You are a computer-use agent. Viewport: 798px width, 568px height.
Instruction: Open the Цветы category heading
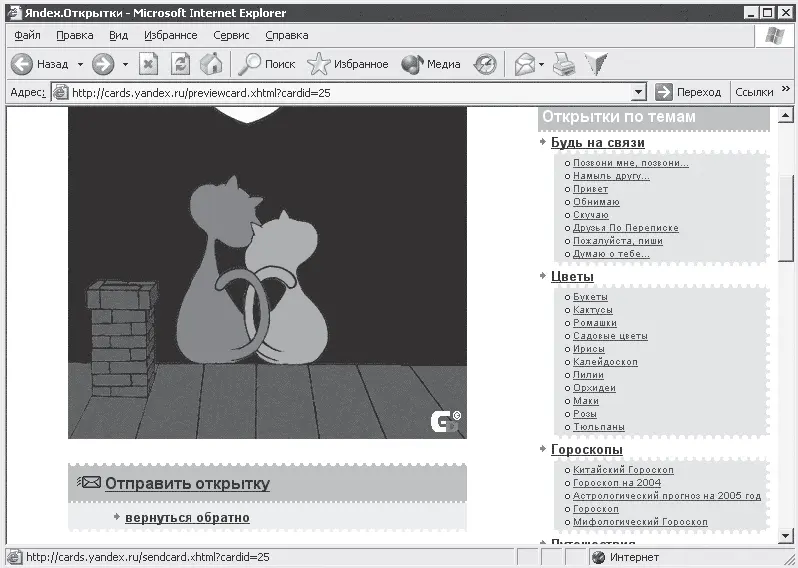coord(572,276)
